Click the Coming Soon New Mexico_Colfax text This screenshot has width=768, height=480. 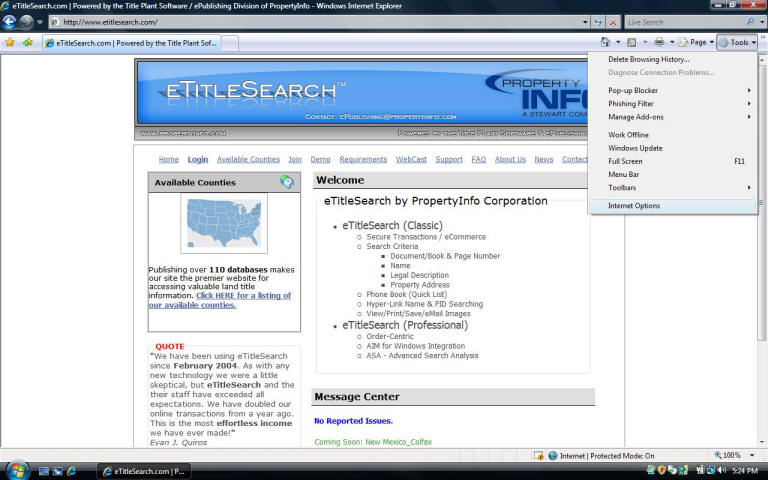point(373,442)
